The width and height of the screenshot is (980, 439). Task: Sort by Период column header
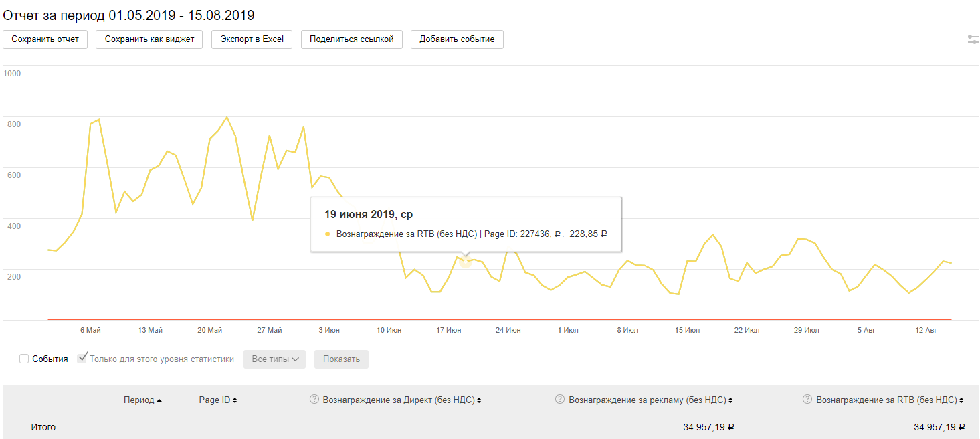[x=142, y=400]
